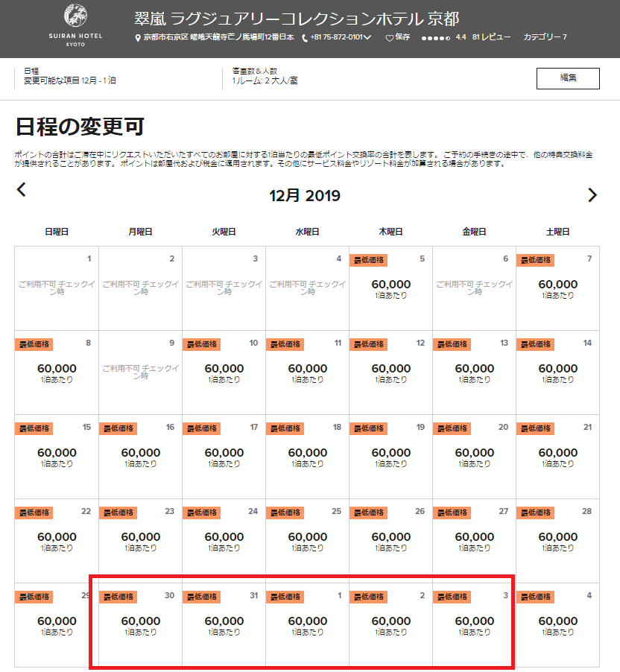
Task: Click the heart icon to save the hotel
Action: pyautogui.click(x=389, y=38)
